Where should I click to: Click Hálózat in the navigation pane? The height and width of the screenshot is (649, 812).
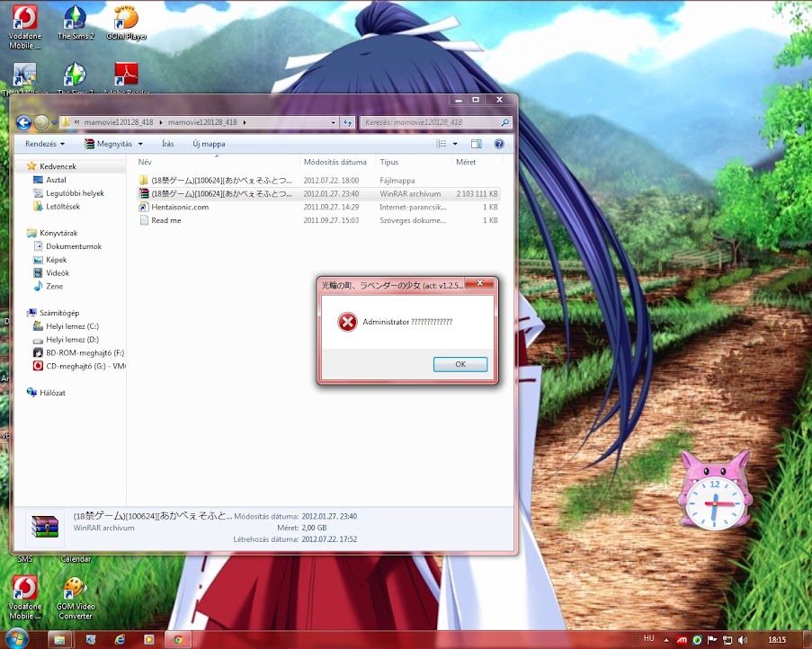[x=52, y=393]
